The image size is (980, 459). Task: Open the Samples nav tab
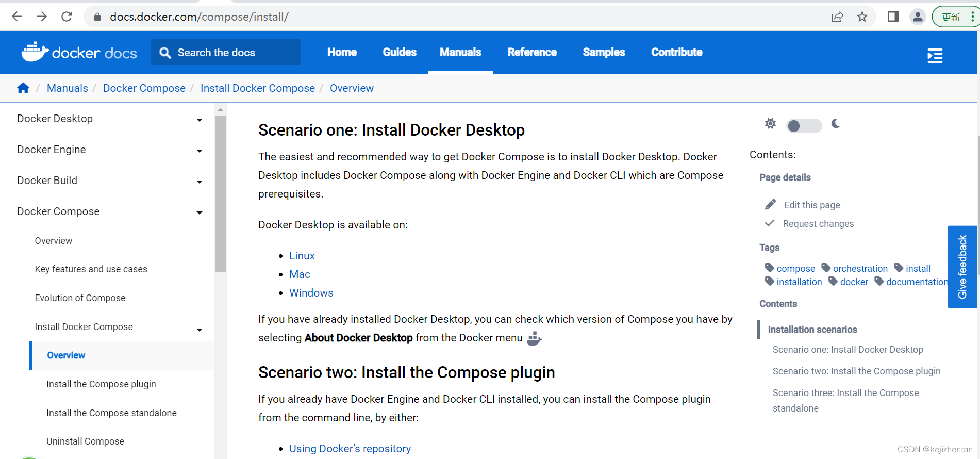pos(604,52)
